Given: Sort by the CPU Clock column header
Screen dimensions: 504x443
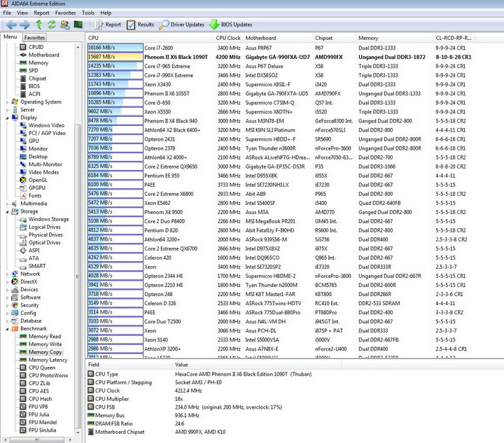Looking at the screenshot, I should pyautogui.click(x=228, y=38).
